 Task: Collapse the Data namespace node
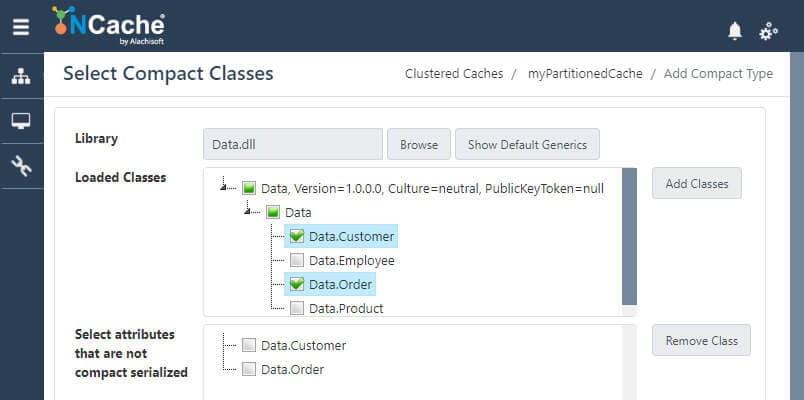[248, 210]
